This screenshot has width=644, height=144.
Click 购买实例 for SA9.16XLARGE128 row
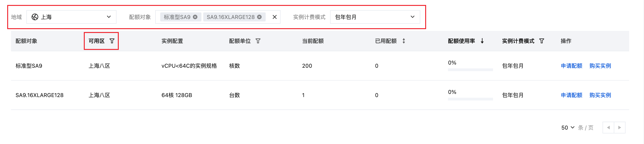pyautogui.click(x=600, y=95)
